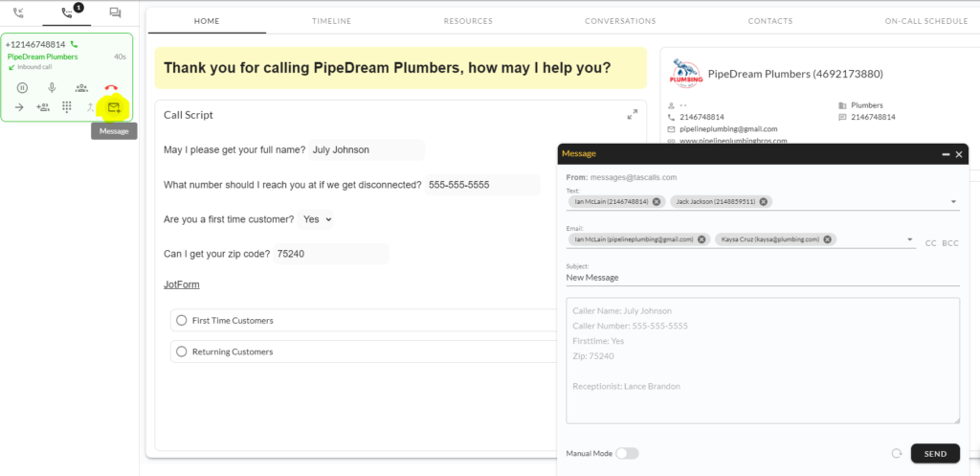The height and width of the screenshot is (476, 980).
Task: Click the zip code field 75240
Action: tap(330, 254)
